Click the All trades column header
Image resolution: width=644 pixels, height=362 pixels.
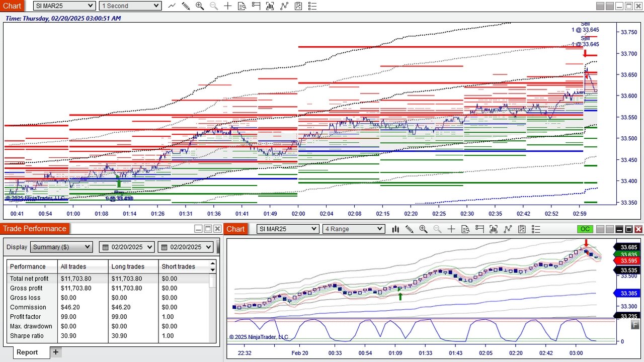pos(83,266)
